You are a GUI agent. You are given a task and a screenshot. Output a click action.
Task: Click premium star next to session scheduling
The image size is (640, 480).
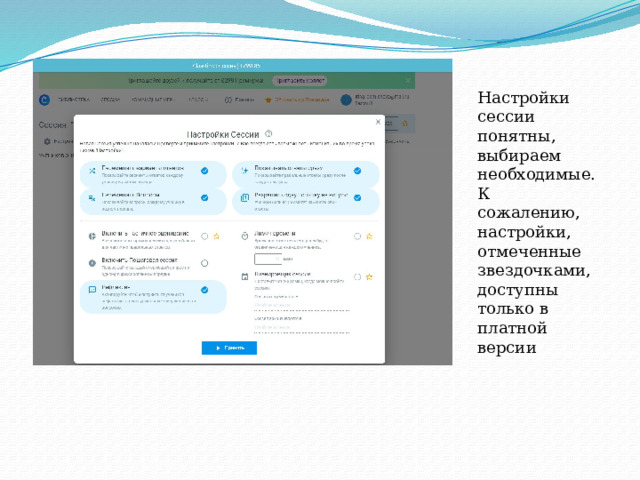click(x=369, y=277)
